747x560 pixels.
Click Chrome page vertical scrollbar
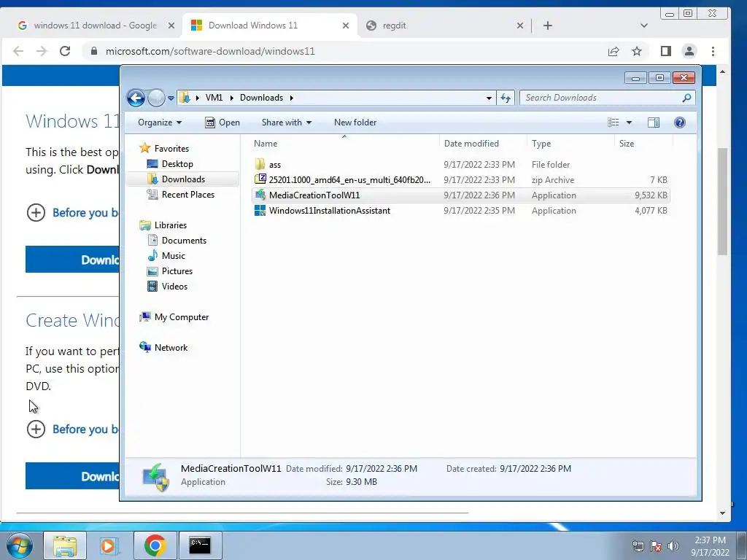coord(723,201)
